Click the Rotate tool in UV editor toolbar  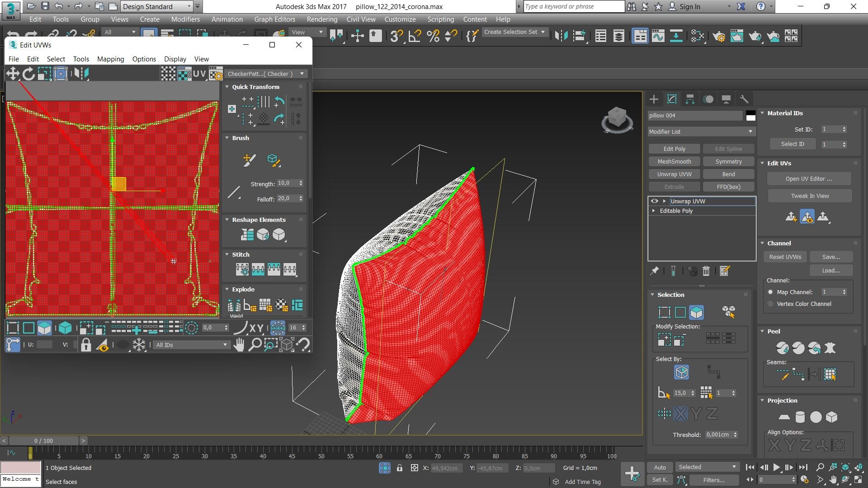point(28,74)
